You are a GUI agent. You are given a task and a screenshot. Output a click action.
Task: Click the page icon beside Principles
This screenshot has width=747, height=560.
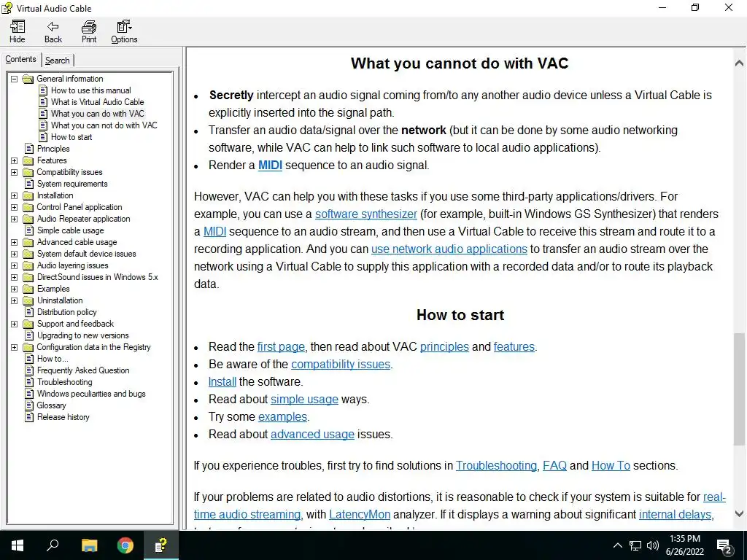click(x=29, y=149)
